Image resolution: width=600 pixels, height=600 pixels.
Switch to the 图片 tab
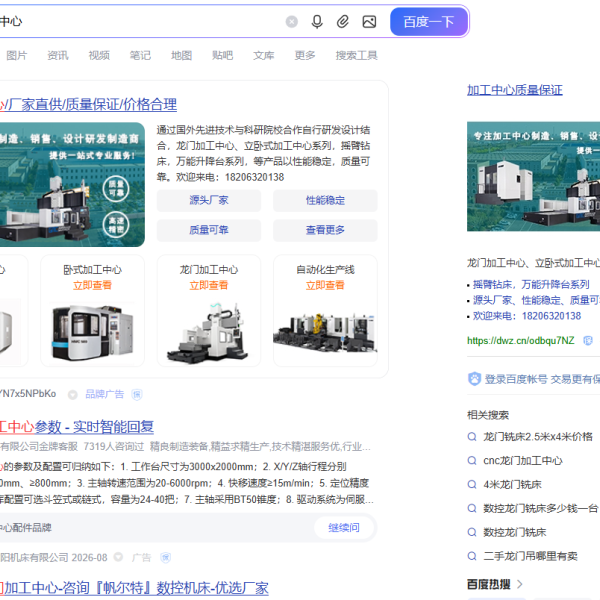pyautogui.click(x=17, y=55)
